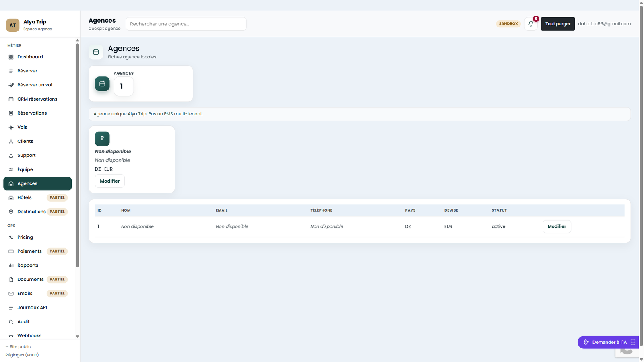Open Réserver in the sidebar

[37, 71]
